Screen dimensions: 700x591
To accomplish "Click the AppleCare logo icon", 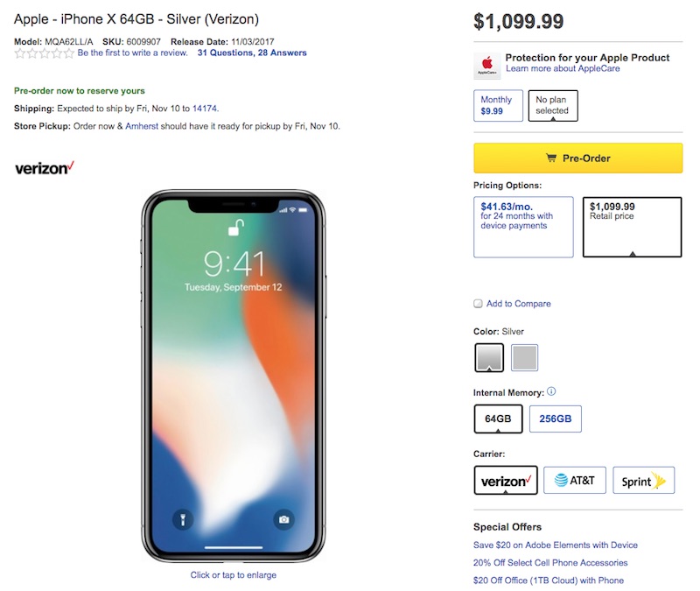I will pos(487,66).
